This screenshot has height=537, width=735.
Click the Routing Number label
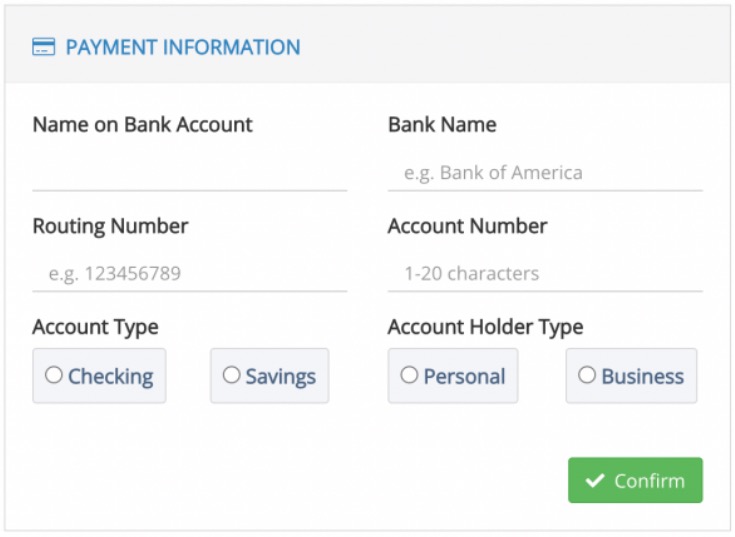pos(110,226)
